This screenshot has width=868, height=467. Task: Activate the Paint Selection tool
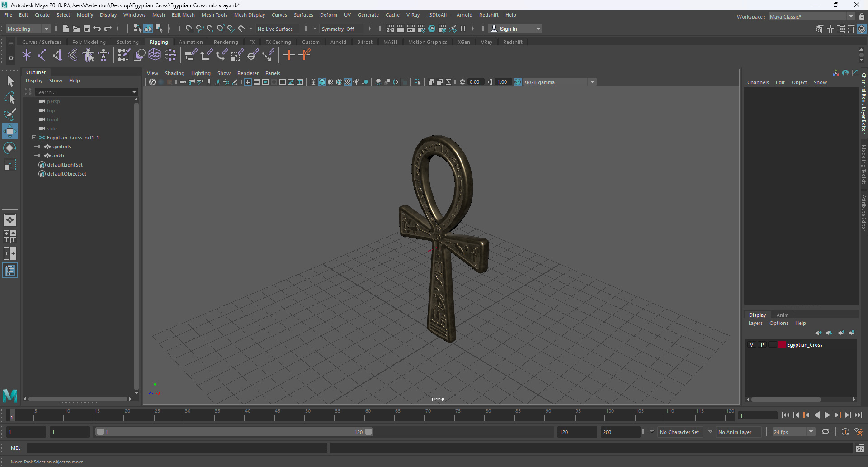pos(10,114)
